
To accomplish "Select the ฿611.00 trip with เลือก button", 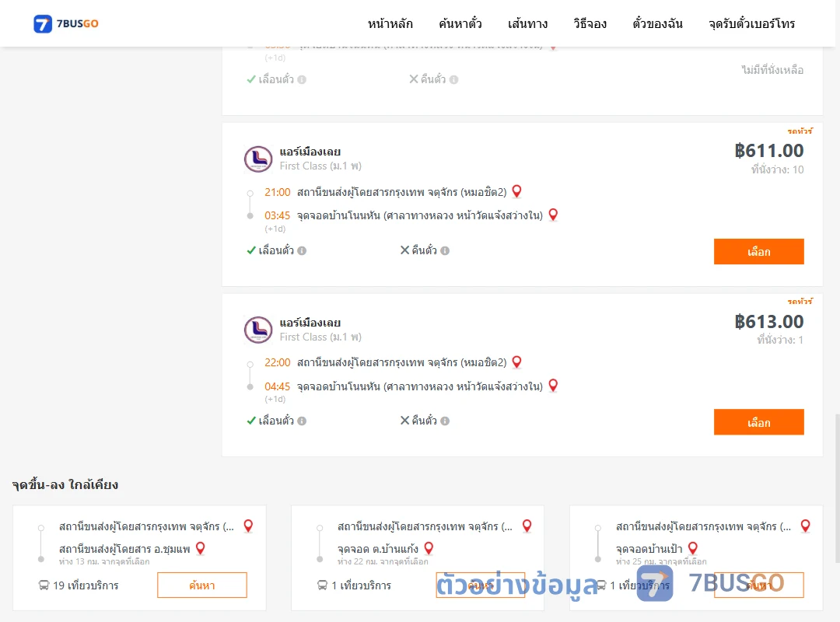I will [x=758, y=252].
